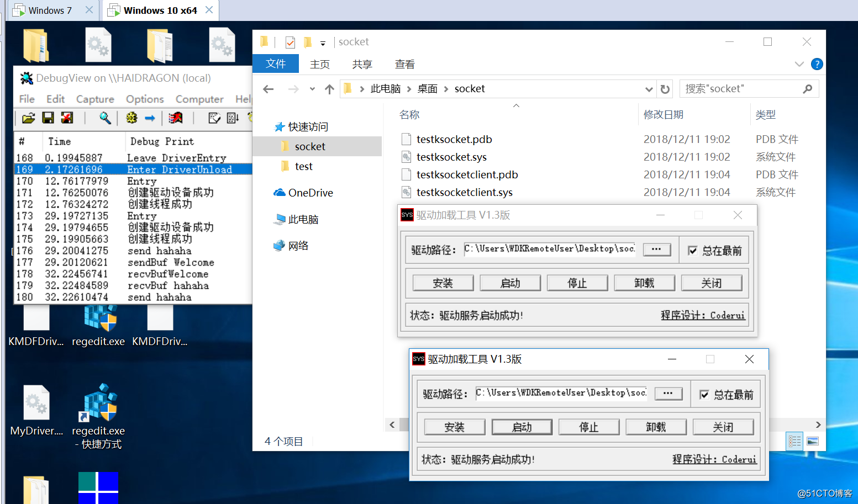858x504 pixels.
Task: Toggle the Capture magnifier icon in DebugView
Action: (105, 118)
